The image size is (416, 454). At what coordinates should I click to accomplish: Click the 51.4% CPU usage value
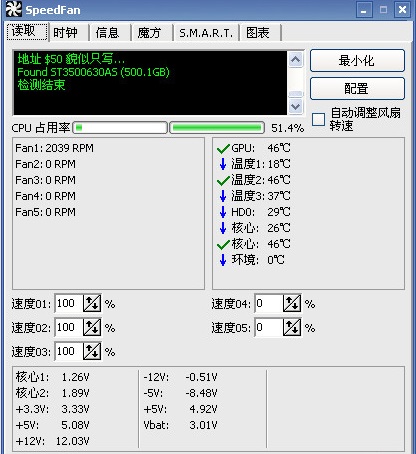(287, 128)
